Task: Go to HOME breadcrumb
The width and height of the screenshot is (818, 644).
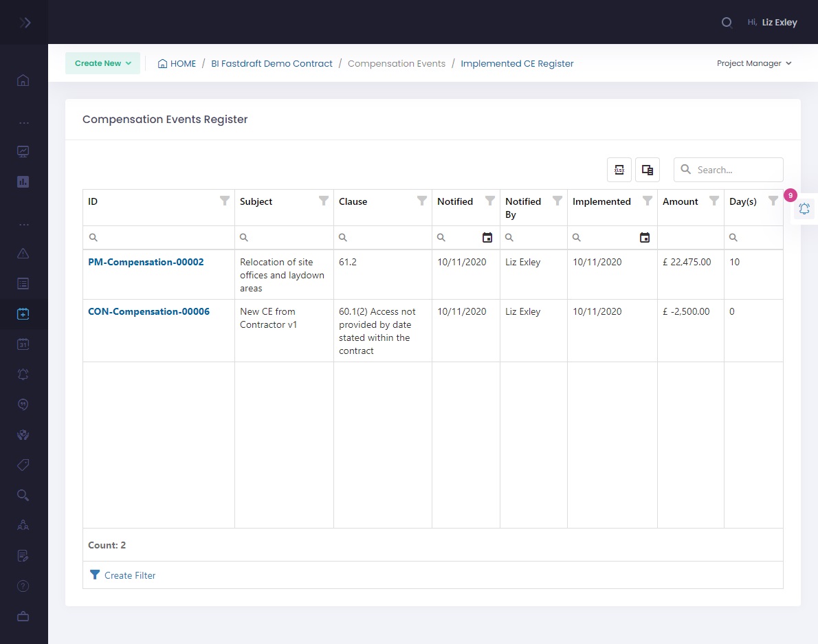Action: pyautogui.click(x=177, y=63)
